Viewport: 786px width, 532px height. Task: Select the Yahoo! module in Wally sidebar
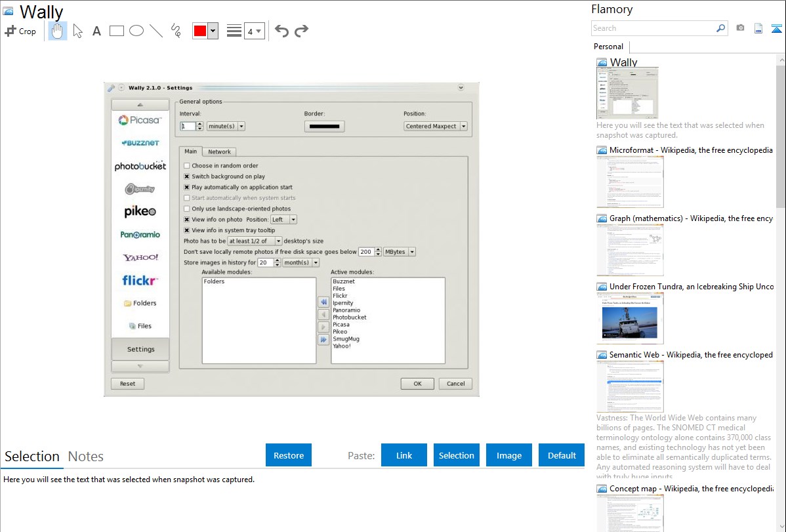coord(140,257)
